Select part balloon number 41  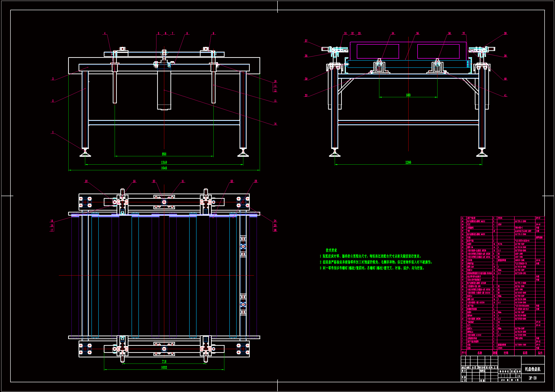click(505, 96)
